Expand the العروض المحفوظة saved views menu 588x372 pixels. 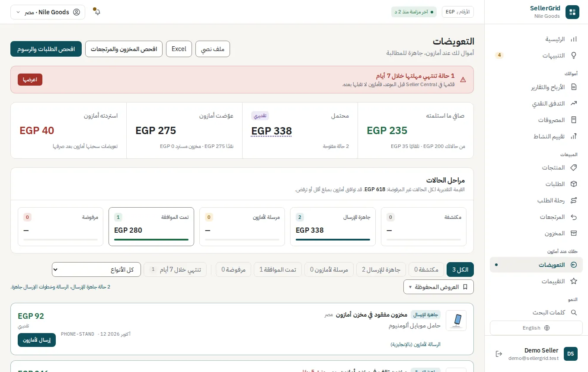(x=438, y=287)
